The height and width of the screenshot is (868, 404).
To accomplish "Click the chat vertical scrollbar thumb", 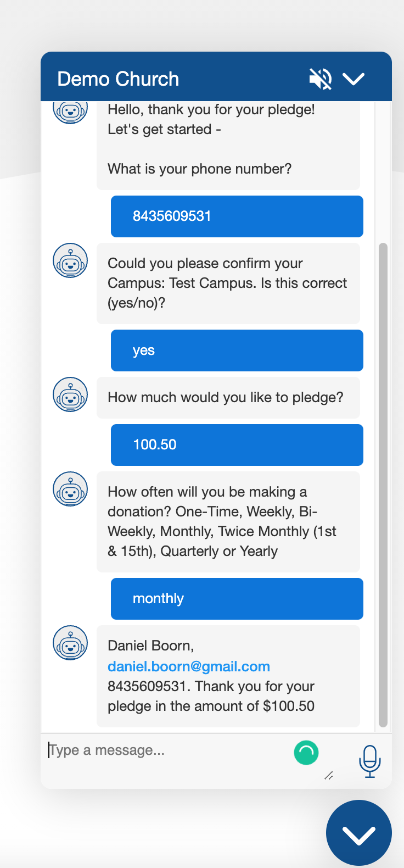I will click(383, 485).
